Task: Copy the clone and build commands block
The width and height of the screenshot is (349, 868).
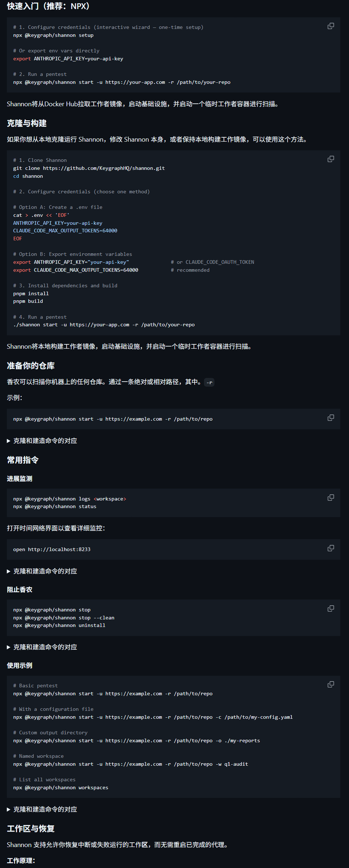Action: coord(330,159)
